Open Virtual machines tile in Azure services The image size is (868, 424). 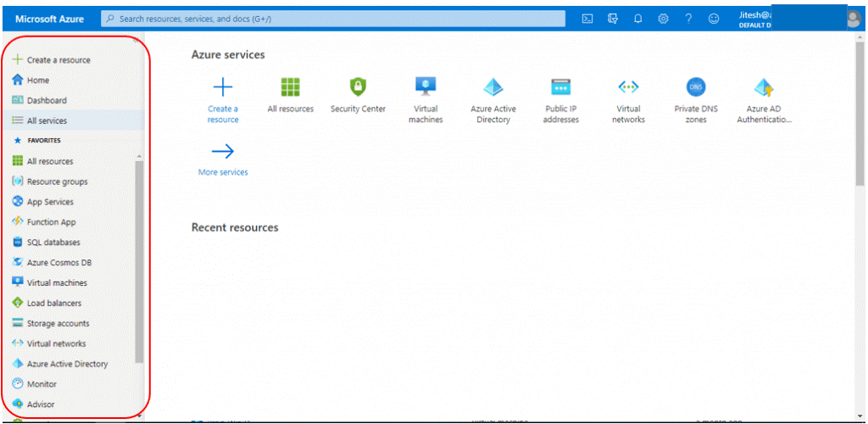pos(426,99)
